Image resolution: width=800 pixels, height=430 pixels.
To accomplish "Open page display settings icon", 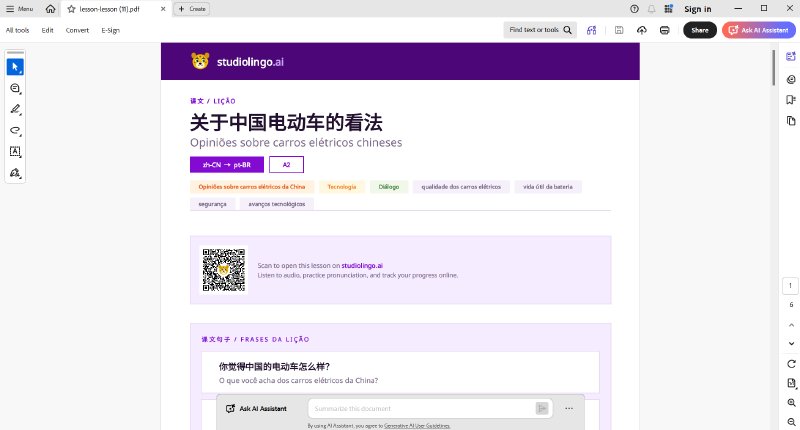I will 791,383.
